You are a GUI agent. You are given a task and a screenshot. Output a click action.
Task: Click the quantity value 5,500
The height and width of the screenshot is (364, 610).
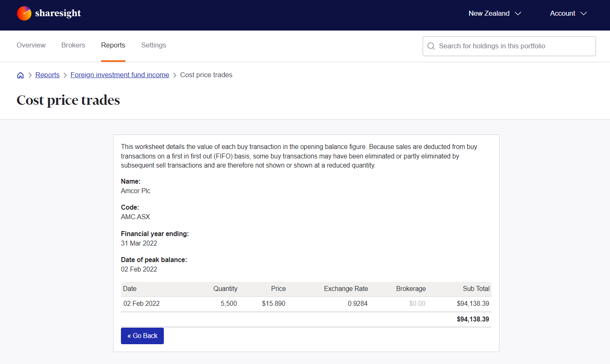pos(229,304)
